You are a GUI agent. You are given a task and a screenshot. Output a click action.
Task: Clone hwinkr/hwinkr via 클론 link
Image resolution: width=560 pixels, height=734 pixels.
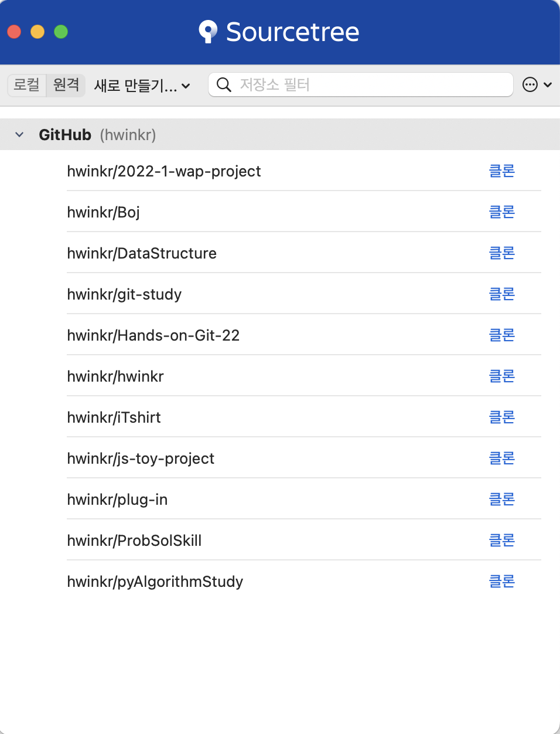pyautogui.click(x=502, y=376)
